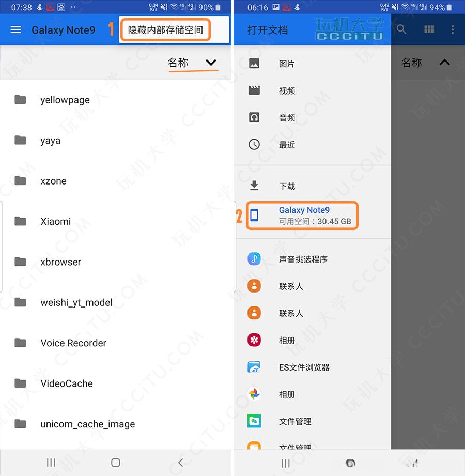Screen dimensions: 465x476
Task: Open the 下载 icon in sidebar
Action: pyautogui.click(x=254, y=186)
